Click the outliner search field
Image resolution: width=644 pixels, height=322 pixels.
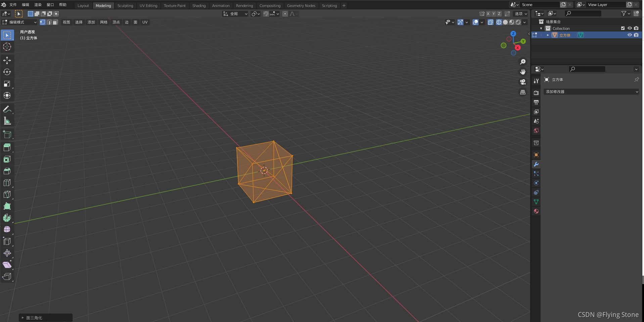click(583, 13)
